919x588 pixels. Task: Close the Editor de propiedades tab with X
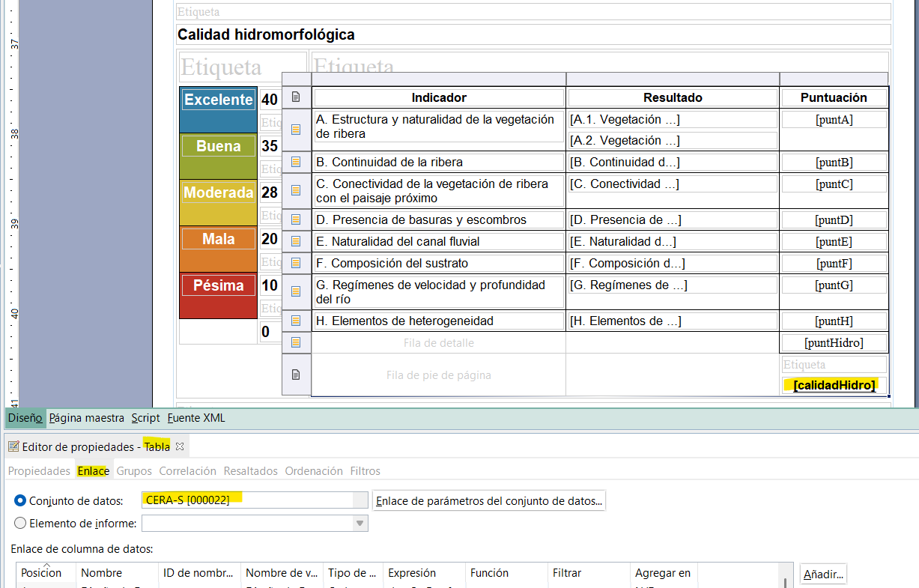pos(180,446)
